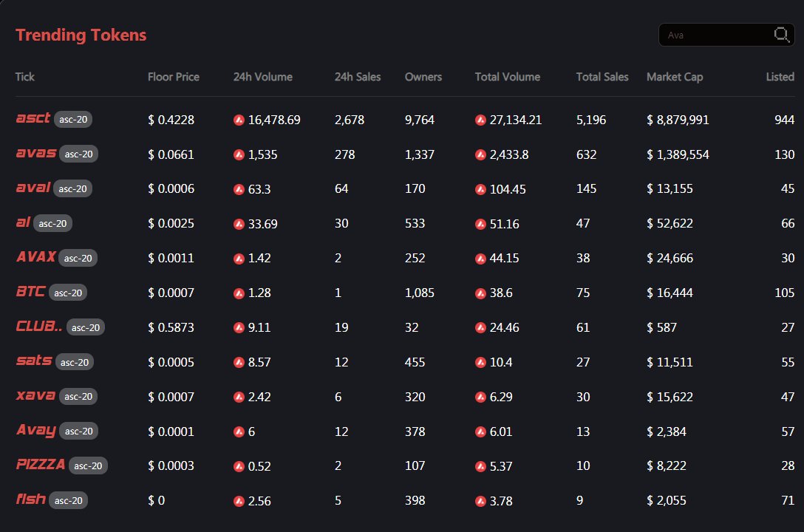
Task: Click AVAX icon next to sats 24h volume 8.57
Action: 239,362
